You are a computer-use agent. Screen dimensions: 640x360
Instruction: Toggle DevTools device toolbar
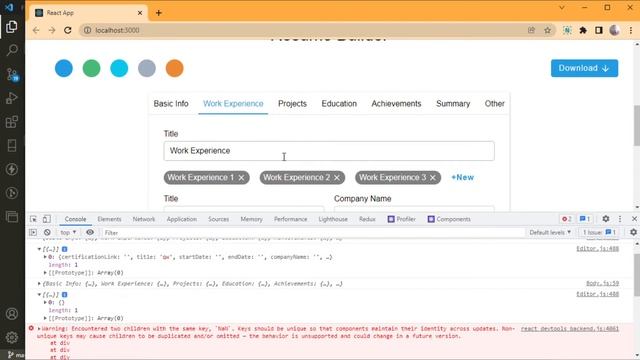(x=47, y=219)
